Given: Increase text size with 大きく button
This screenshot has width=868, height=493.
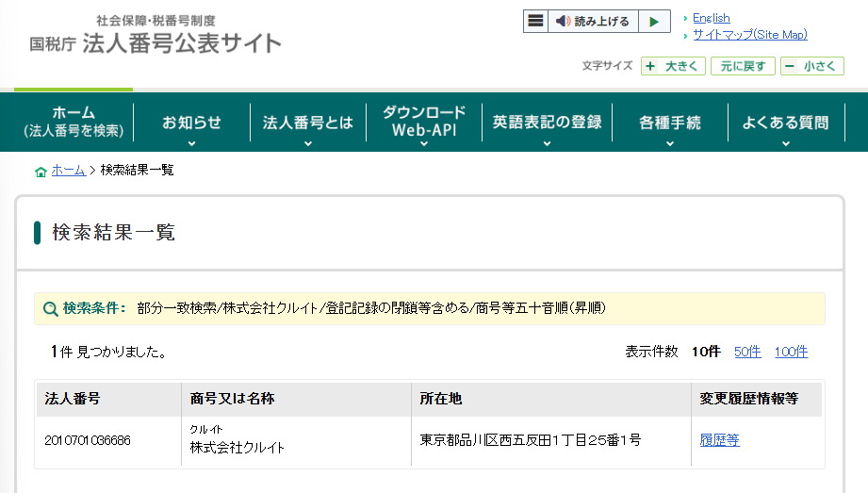Looking at the screenshot, I should 673,66.
